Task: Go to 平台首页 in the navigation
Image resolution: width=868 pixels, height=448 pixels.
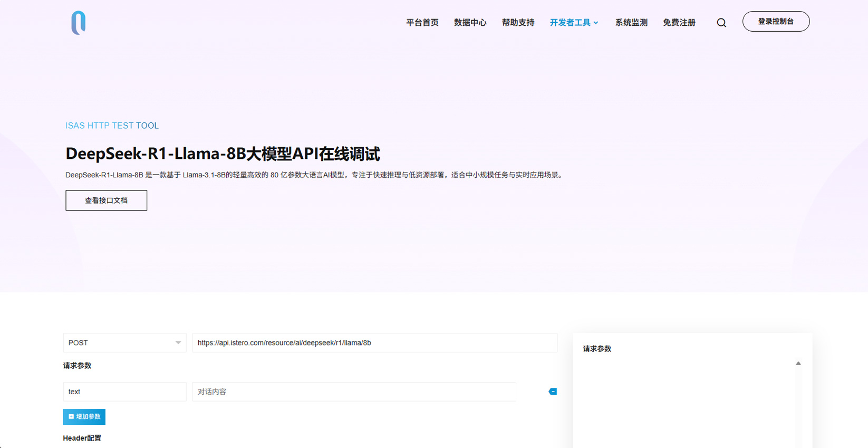Action: (422, 23)
